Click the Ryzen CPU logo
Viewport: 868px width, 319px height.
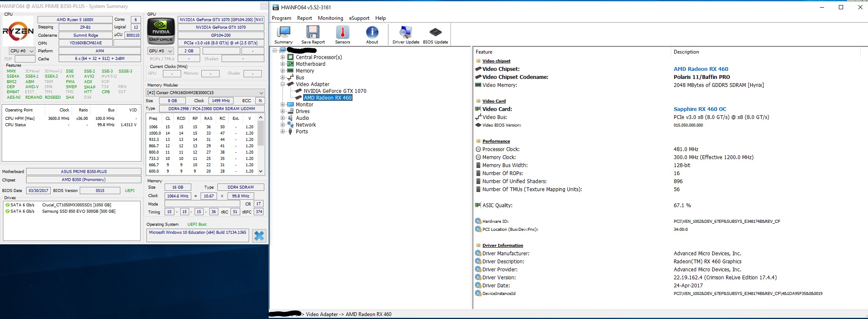click(18, 31)
